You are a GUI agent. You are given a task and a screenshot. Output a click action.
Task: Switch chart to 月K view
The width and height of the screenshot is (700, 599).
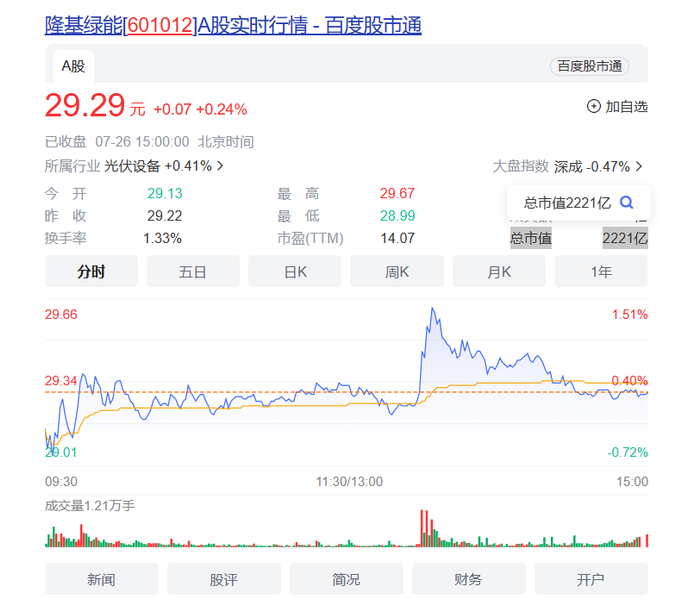pyautogui.click(x=499, y=271)
